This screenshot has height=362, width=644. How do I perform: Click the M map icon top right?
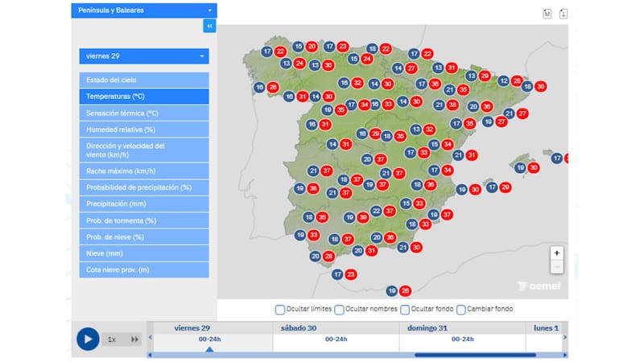(x=547, y=14)
